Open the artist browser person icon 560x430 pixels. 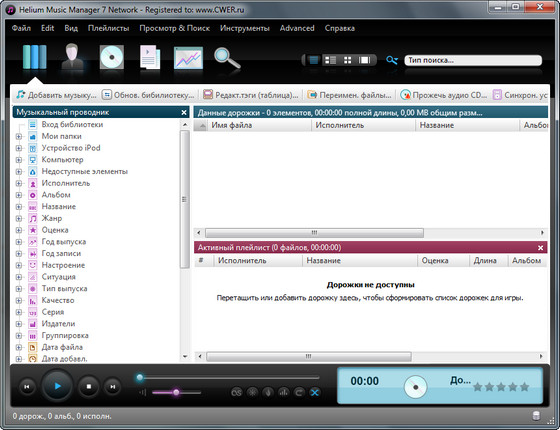click(x=72, y=56)
